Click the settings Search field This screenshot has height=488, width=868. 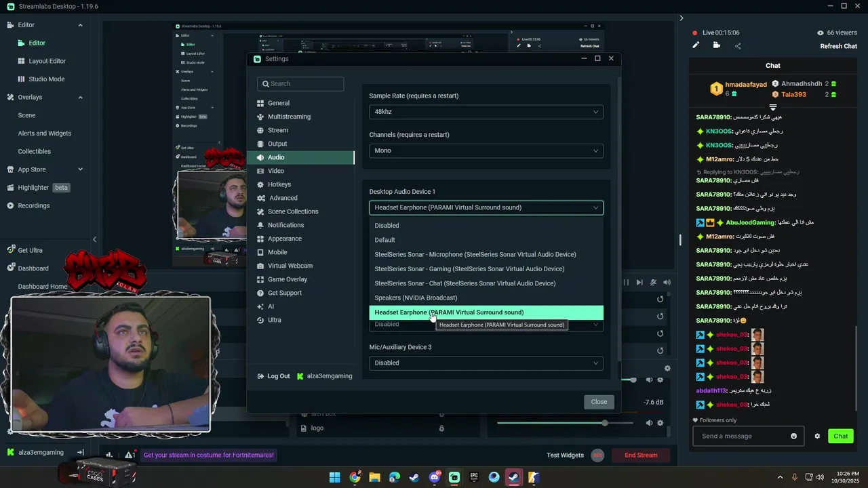pyautogui.click(x=300, y=84)
